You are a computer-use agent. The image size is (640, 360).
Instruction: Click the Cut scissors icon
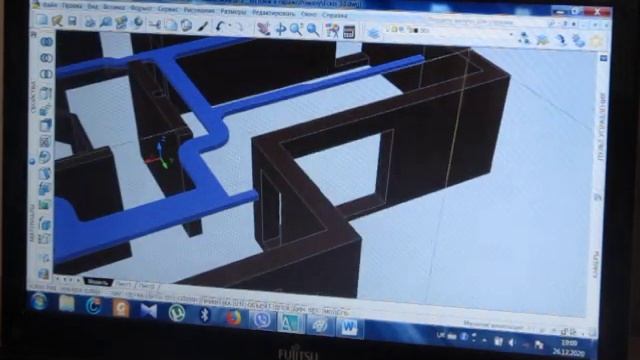click(155, 24)
